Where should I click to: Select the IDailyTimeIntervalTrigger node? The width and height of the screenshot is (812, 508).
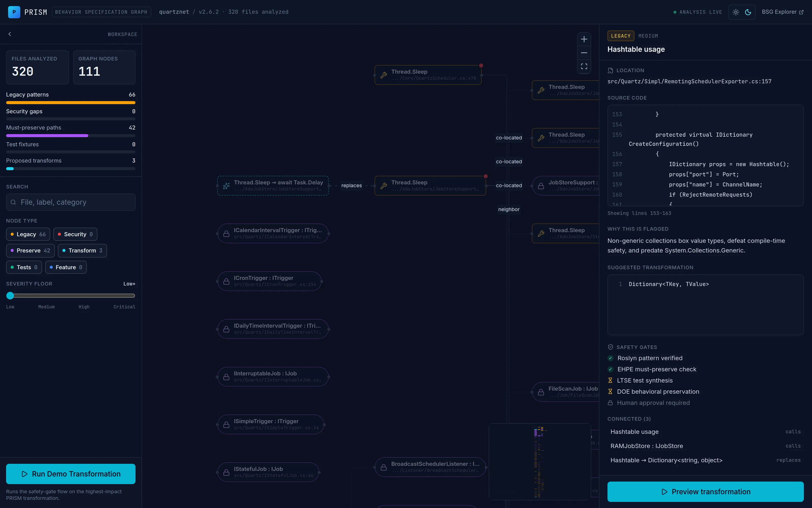click(273, 329)
